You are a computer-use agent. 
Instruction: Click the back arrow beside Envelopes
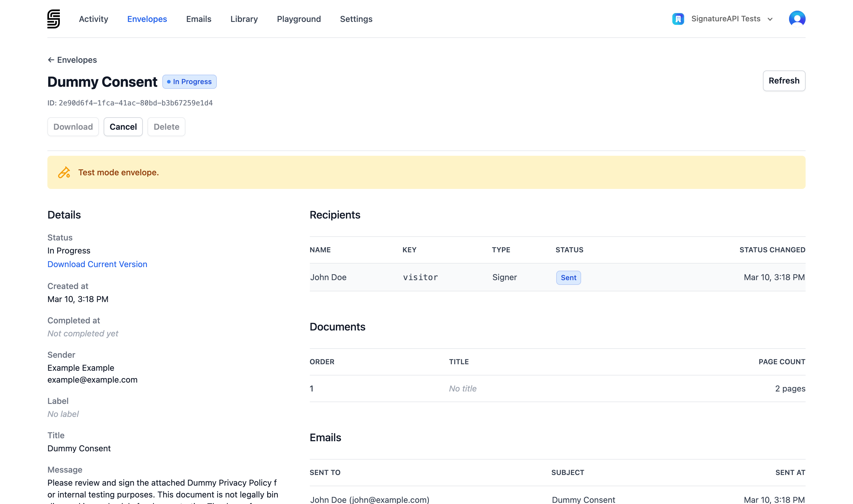tap(51, 60)
